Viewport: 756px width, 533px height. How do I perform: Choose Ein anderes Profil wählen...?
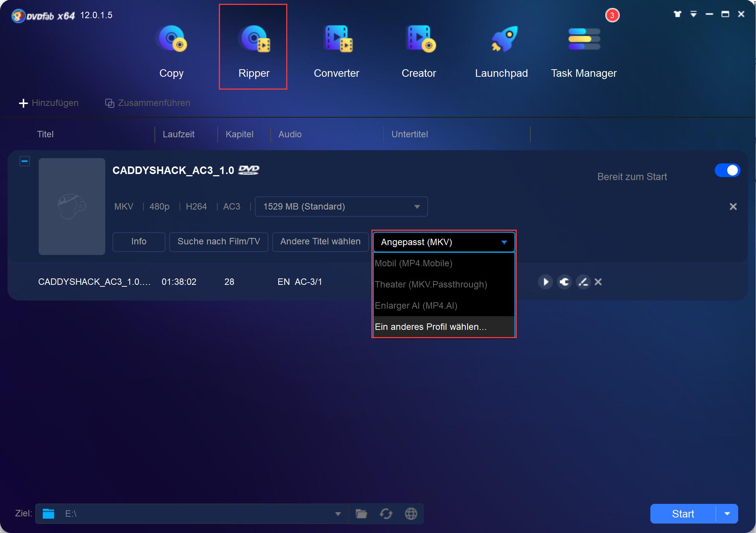[444, 327]
